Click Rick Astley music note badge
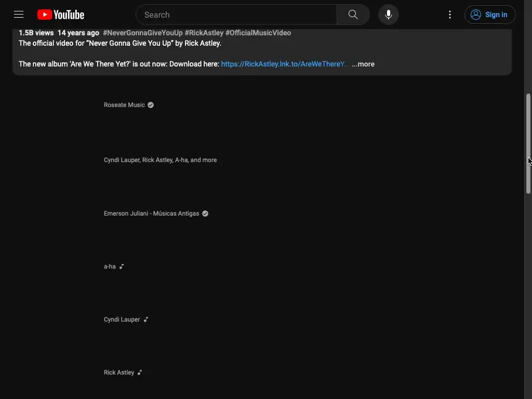Screen dimensions: 532x399 tap(140, 372)
